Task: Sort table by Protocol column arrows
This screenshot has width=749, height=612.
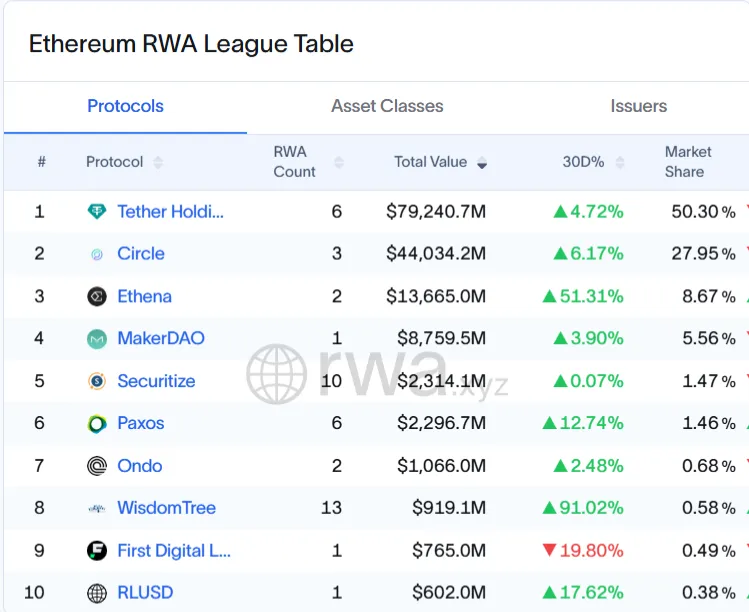Action: point(158,162)
